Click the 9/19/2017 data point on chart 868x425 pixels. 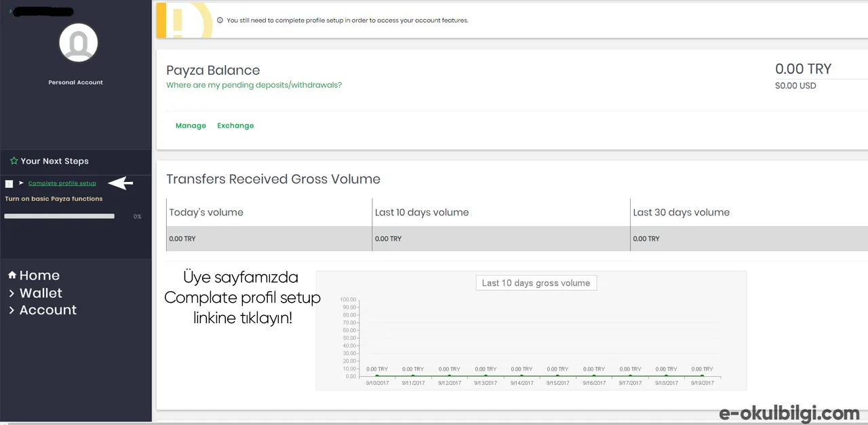click(x=702, y=375)
